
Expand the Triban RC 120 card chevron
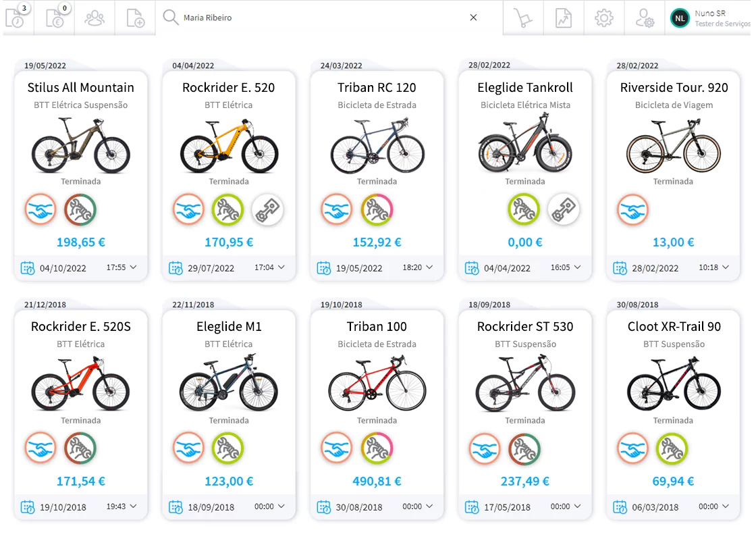[429, 267]
